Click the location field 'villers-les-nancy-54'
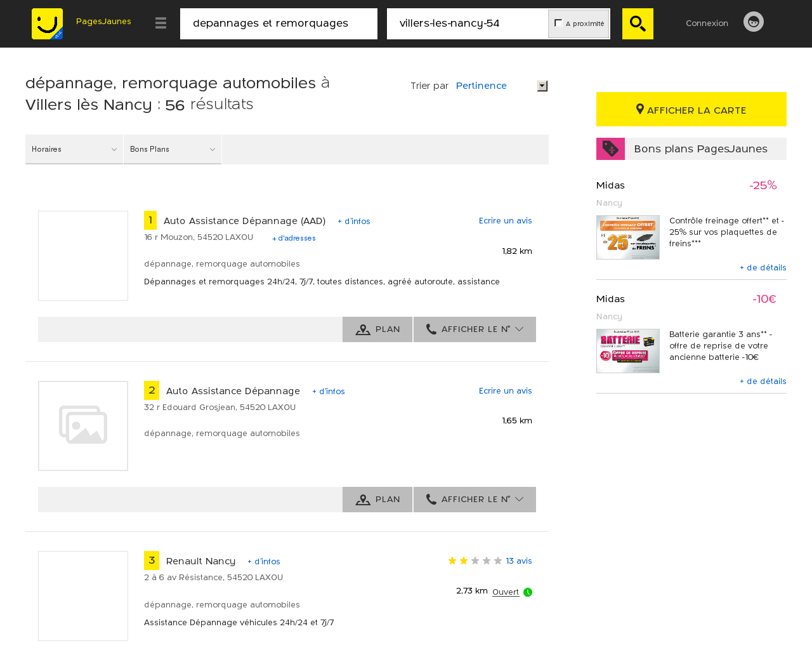The height and width of the screenshot is (650, 812). pos(468,23)
